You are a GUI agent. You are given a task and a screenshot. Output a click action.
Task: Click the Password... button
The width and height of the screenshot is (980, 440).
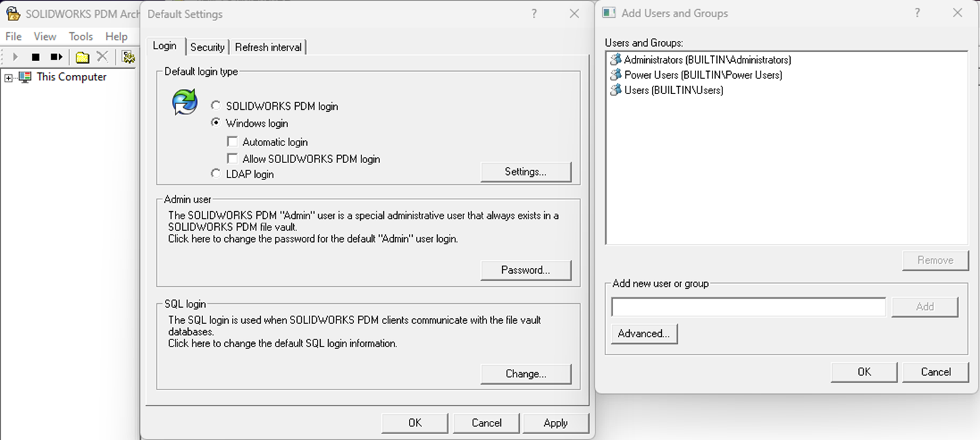click(x=525, y=270)
